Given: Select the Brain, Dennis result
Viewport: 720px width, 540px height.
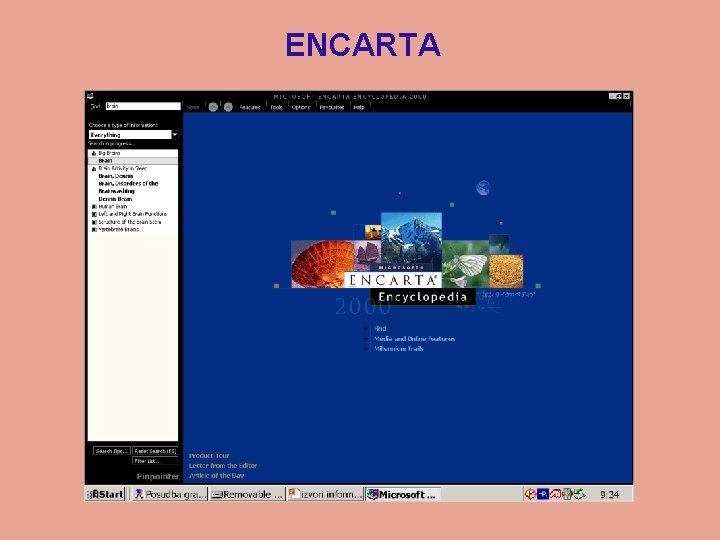Looking at the screenshot, I should (133, 176).
